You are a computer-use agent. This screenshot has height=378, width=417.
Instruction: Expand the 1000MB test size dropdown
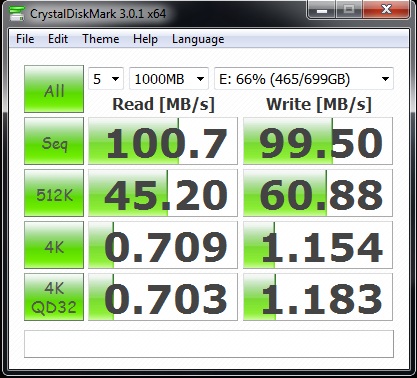[x=169, y=79]
